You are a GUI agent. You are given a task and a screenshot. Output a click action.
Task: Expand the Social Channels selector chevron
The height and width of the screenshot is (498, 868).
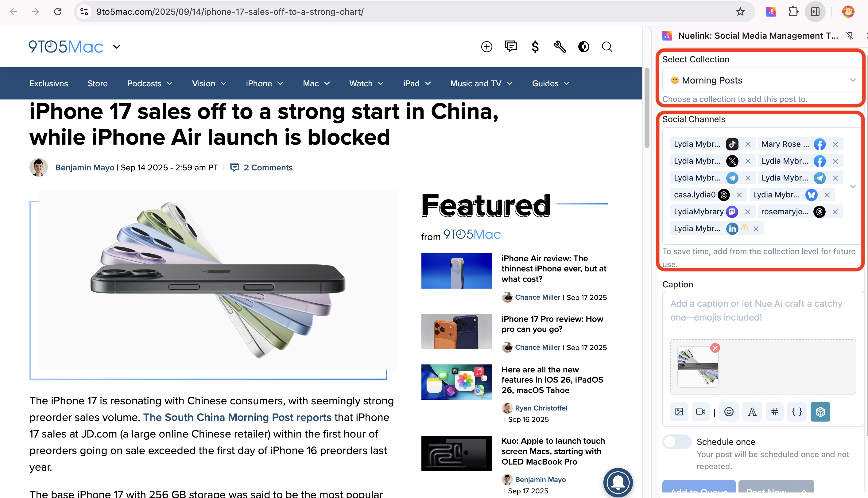[853, 186]
